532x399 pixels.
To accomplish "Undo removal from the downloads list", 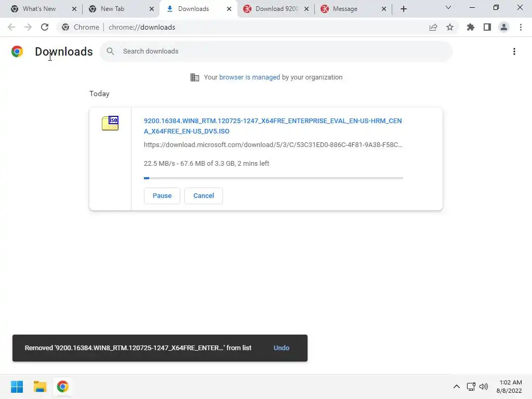I will 281,348.
